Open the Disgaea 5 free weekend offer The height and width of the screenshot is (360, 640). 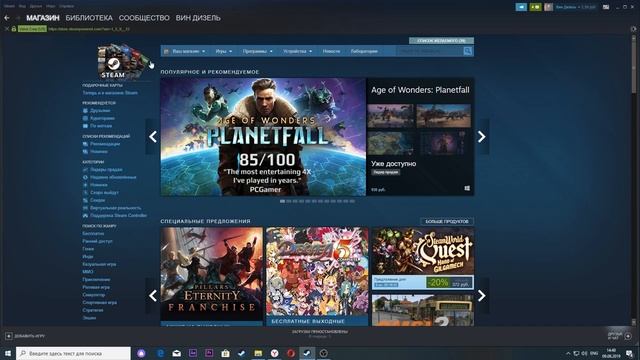(317, 276)
